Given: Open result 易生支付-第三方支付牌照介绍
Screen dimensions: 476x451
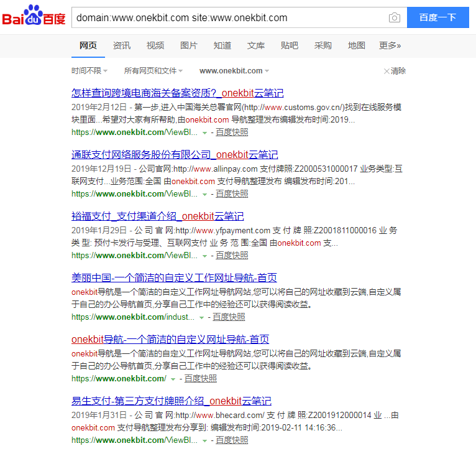Looking at the screenshot, I should tap(172, 401).
